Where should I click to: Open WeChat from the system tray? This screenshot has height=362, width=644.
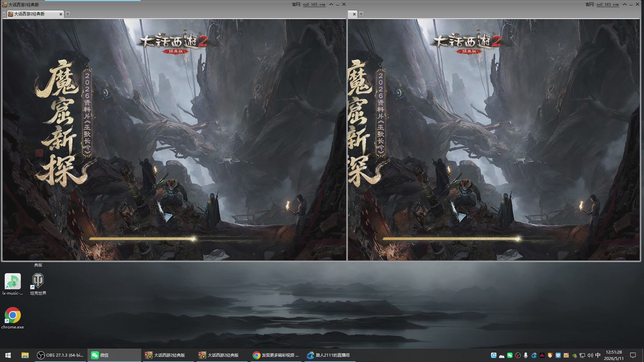pos(510,355)
